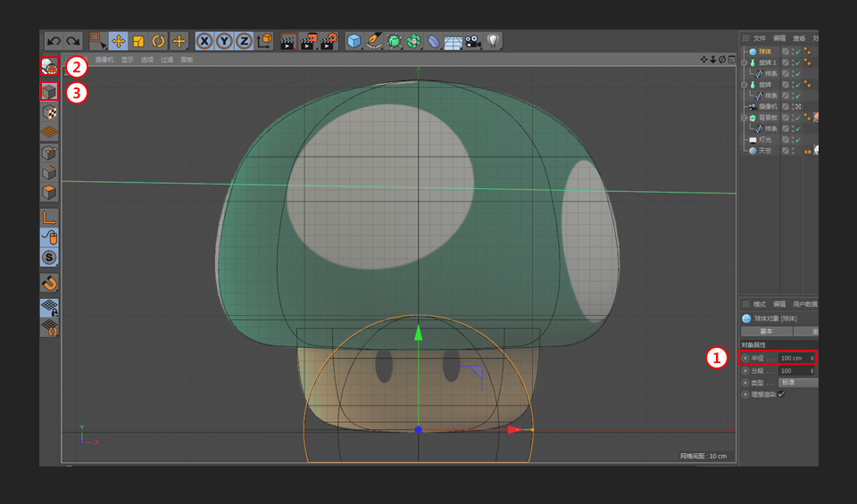The height and width of the screenshot is (504, 857).
Task: Click the Cube primitive icon
Action: tap(354, 41)
